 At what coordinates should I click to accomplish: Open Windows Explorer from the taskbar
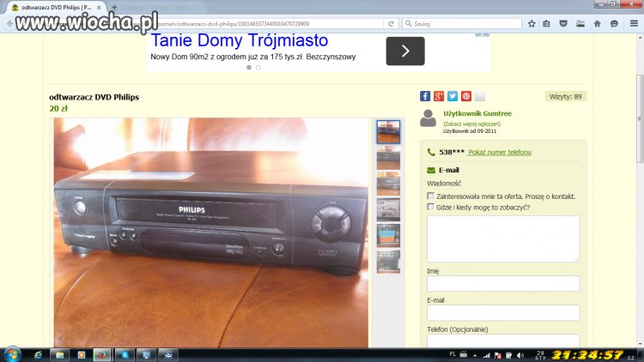59,354
